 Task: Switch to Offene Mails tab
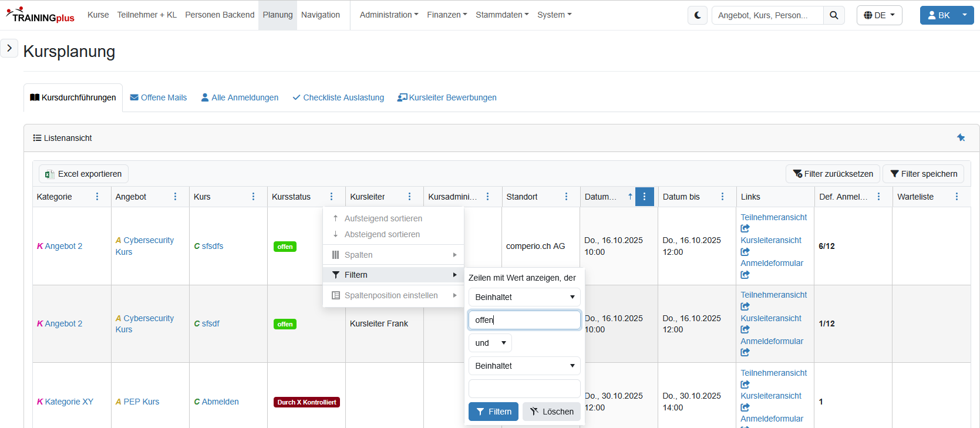[159, 97]
